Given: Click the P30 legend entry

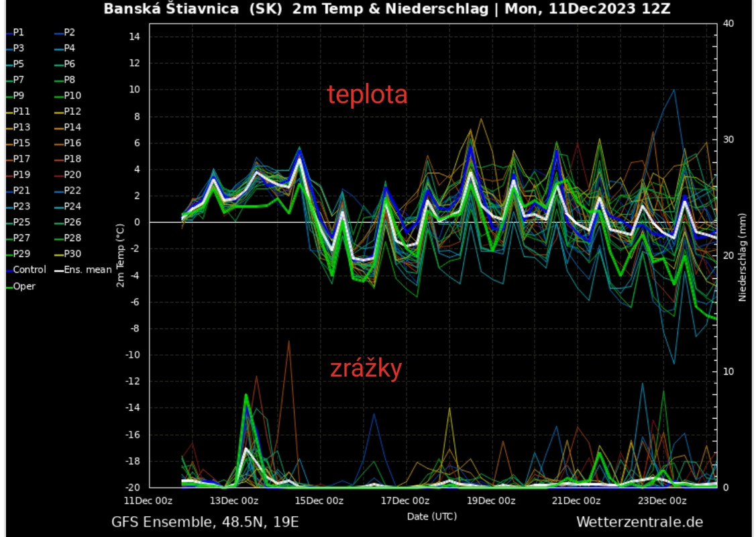Looking at the screenshot, I should click(x=68, y=254).
